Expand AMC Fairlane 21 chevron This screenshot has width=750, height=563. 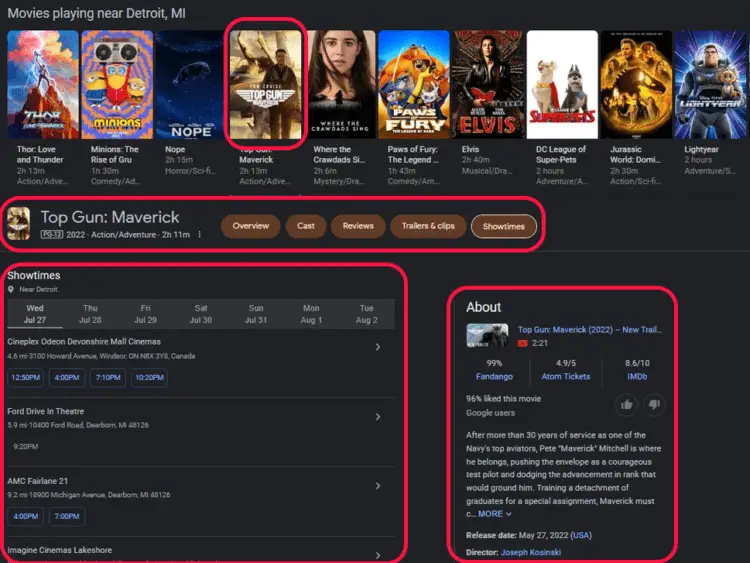[x=378, y=486]
